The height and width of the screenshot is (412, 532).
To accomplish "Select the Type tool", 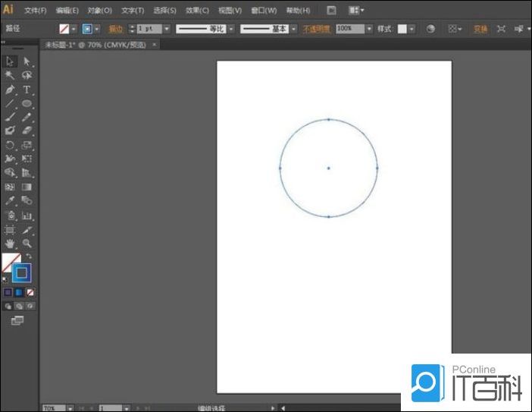I will tap(27, 90).
